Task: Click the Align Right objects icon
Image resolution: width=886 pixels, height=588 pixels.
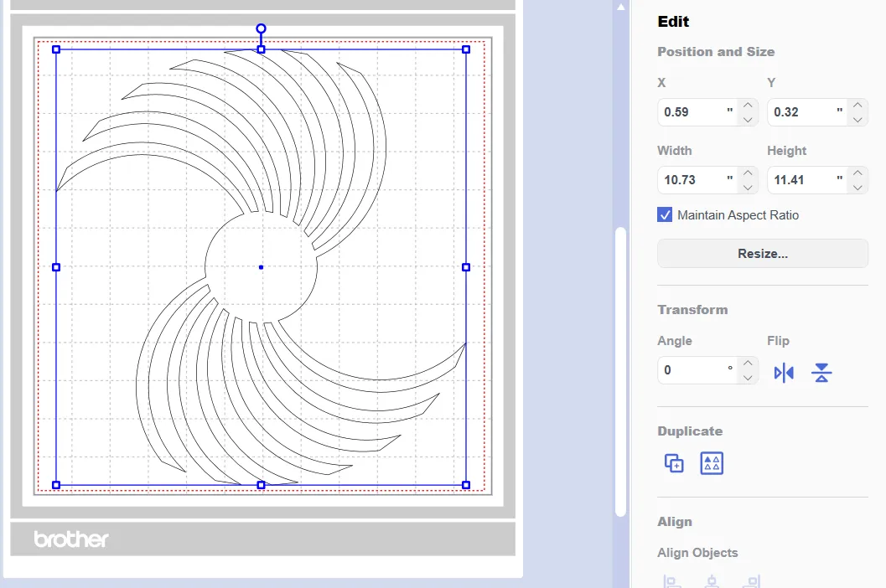Action: (x=753, y=581)
